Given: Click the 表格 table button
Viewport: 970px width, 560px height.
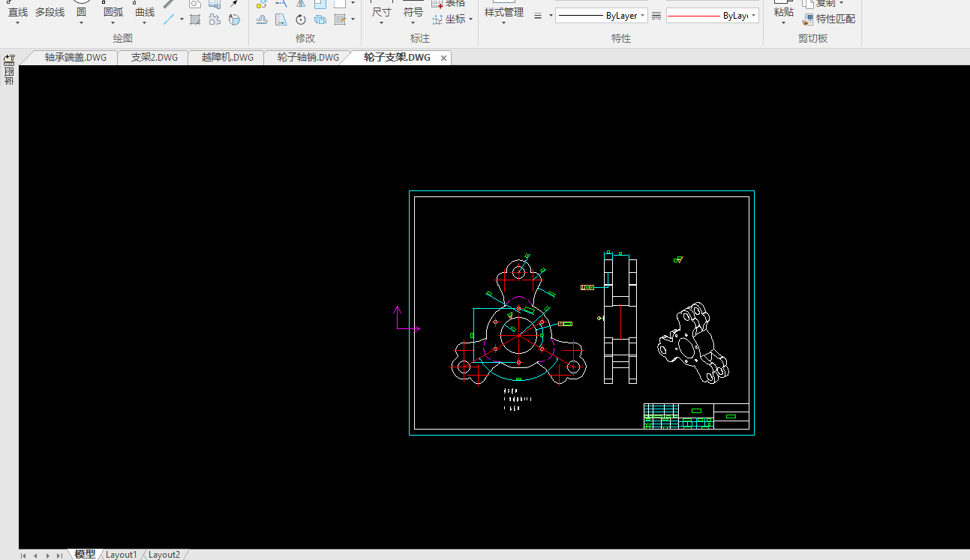Looking at the screenshot, I should tap(449, 4).
